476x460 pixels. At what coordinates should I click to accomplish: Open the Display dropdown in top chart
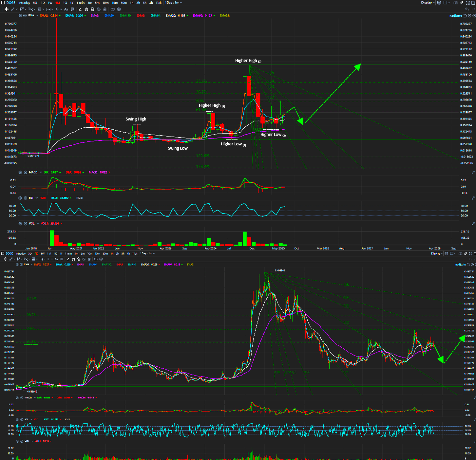[x=428, y=3]
